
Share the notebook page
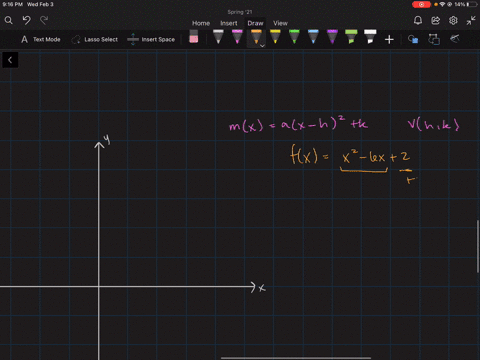[435, 21]
